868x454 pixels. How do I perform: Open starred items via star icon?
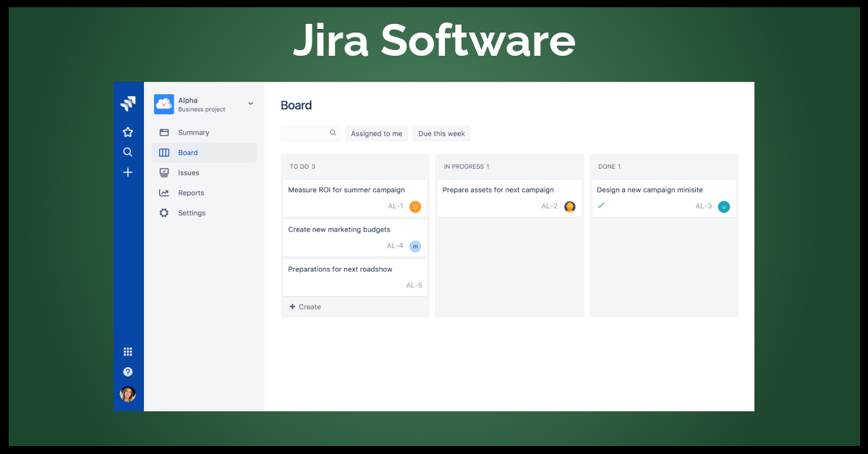tap(128, 132)
